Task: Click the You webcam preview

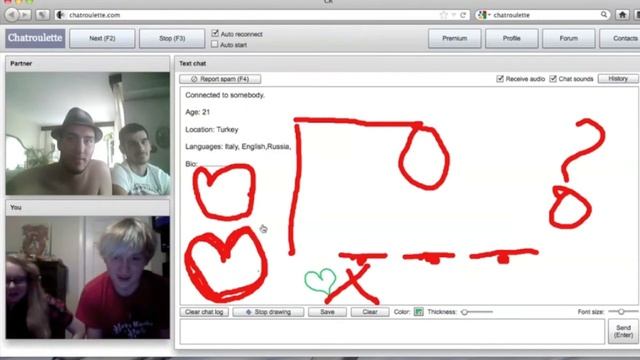Action: tap(88, 277)
